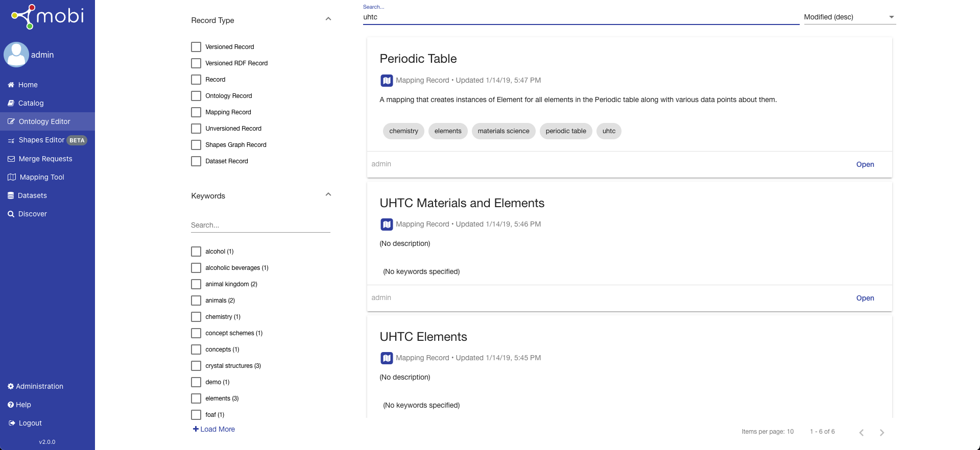980x450 pixels.
Task: Click the admin user avatar
Action: [x=16, y=55]
